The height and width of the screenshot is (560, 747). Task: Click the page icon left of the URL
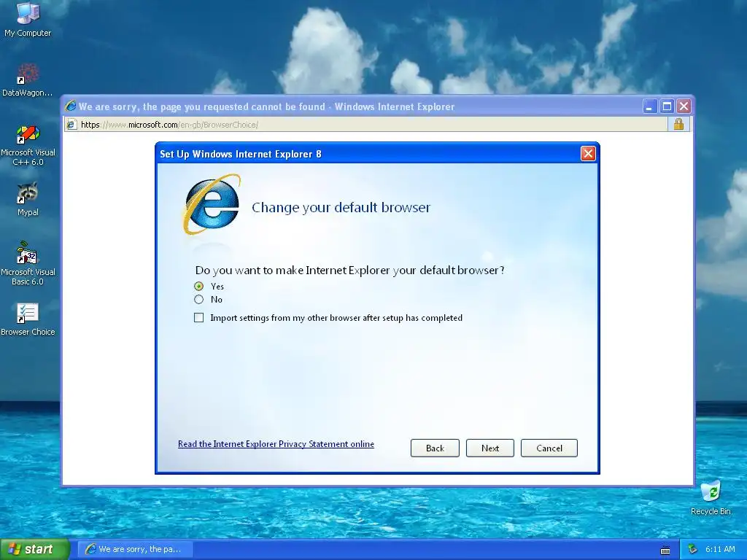(71, 125)
